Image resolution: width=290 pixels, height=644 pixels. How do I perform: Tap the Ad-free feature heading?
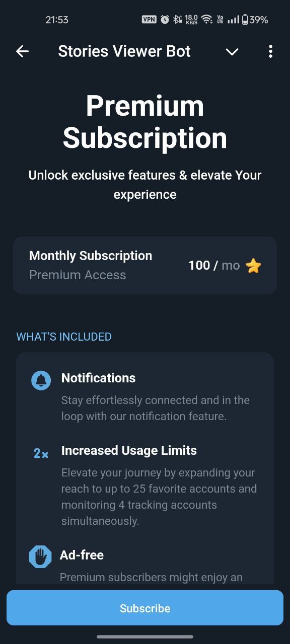click(x=82, y=555)
